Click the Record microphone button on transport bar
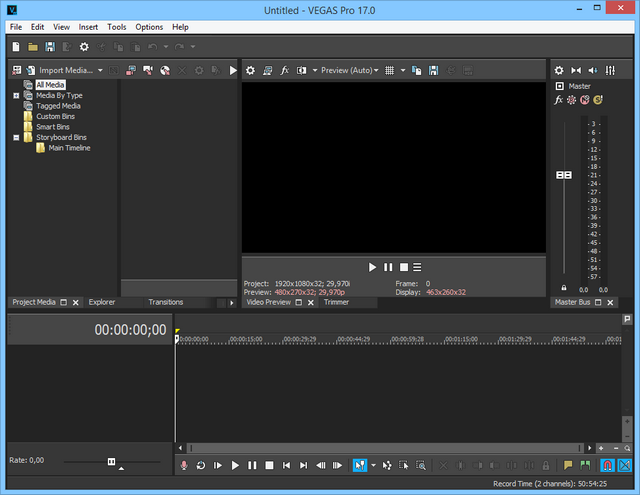 pyautogui.click(x=183, y=465)
